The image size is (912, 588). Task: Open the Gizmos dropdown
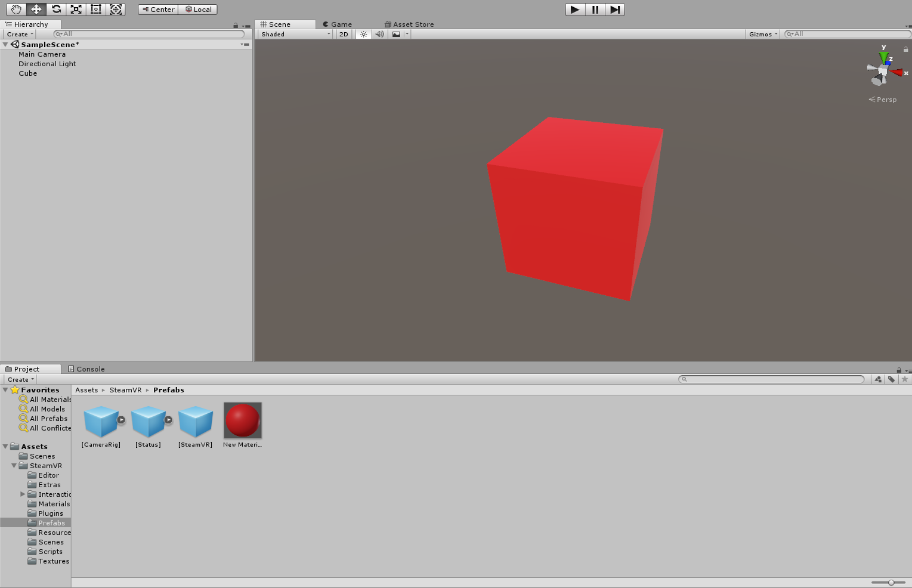pyautogui.click(x=763, y=34)
